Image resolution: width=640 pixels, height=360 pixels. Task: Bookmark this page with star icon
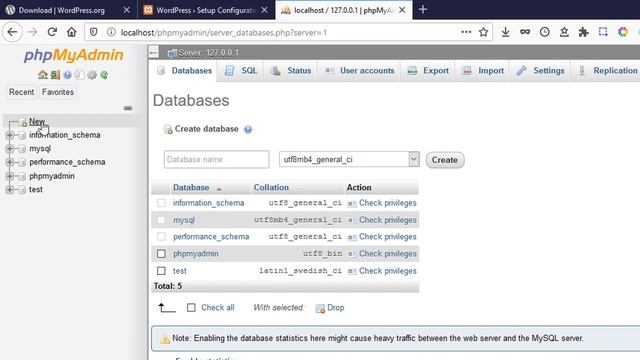point(483,32)
